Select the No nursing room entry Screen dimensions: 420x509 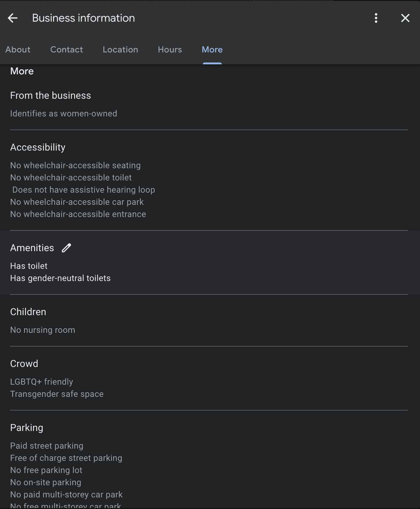click(x=43, y=330)
